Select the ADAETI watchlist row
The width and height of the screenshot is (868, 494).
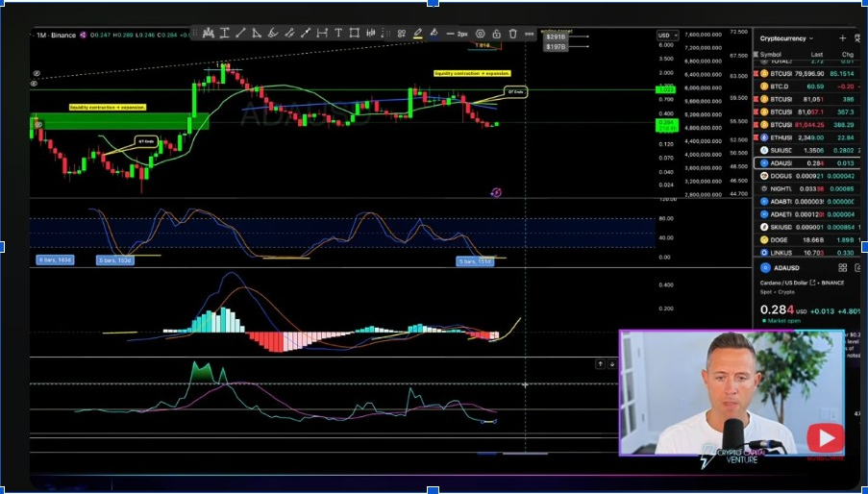[808, 214]
